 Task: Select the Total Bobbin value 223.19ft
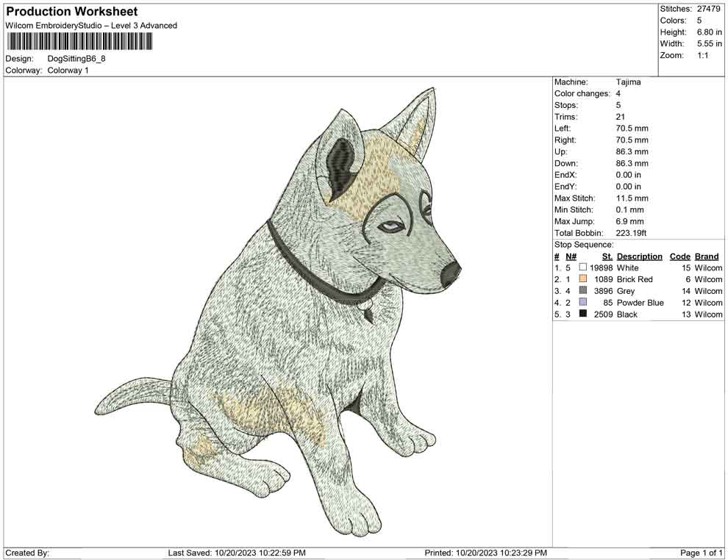631,233
